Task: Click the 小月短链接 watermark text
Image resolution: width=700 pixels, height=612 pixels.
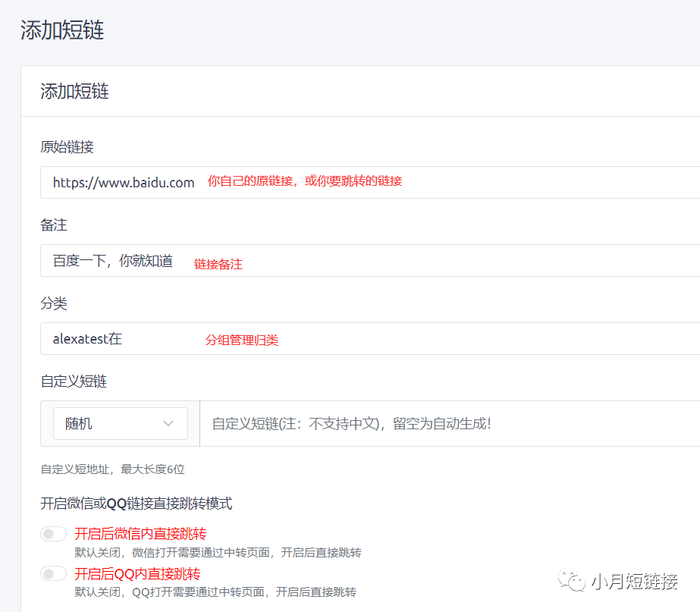Action: click(x=634, y=582)
